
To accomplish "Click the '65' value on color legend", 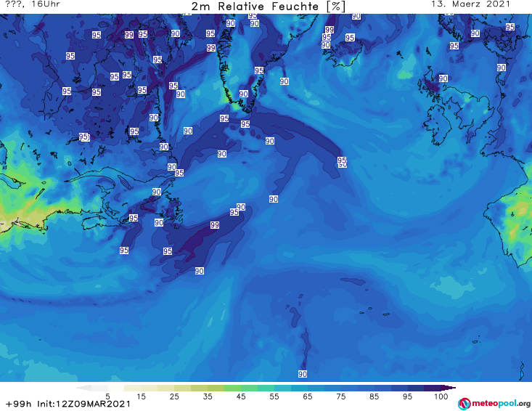I will tap(308, 396).
